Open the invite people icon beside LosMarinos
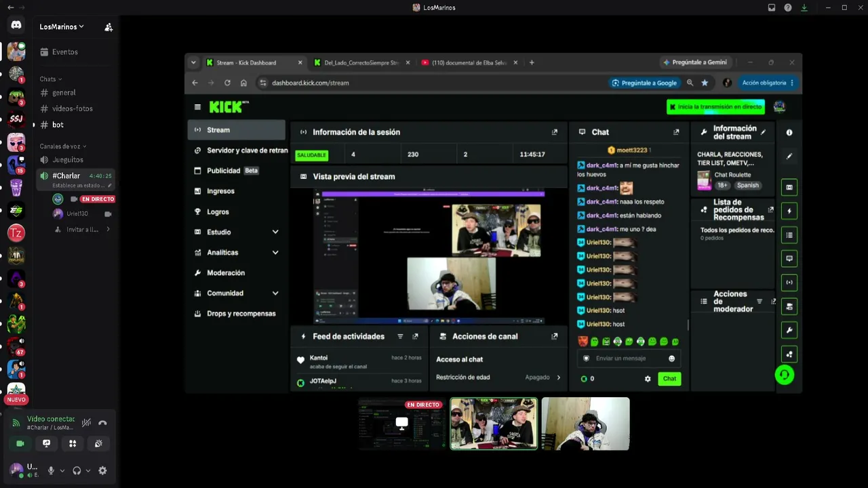This screenshot has height=488, width=868. [108, 27]
